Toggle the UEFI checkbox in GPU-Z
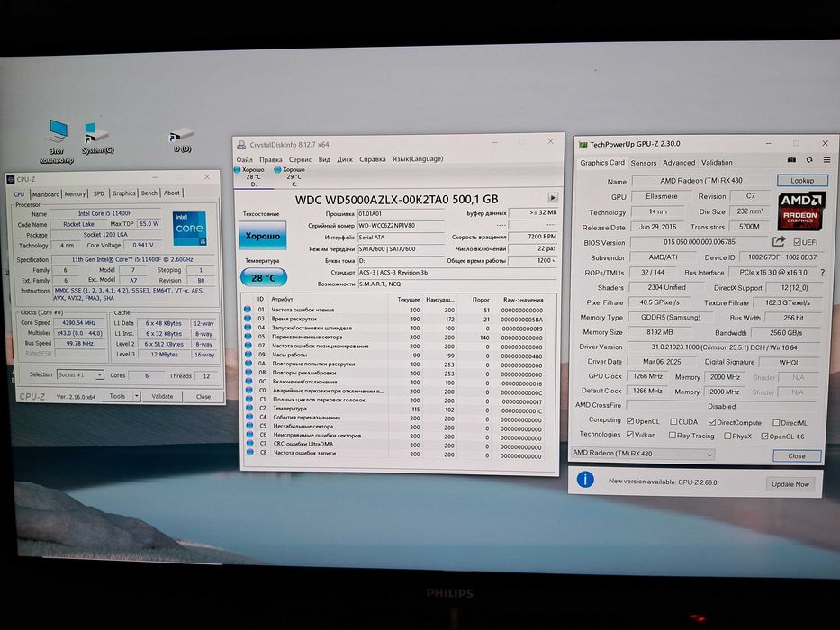 [x=797, y=242]
